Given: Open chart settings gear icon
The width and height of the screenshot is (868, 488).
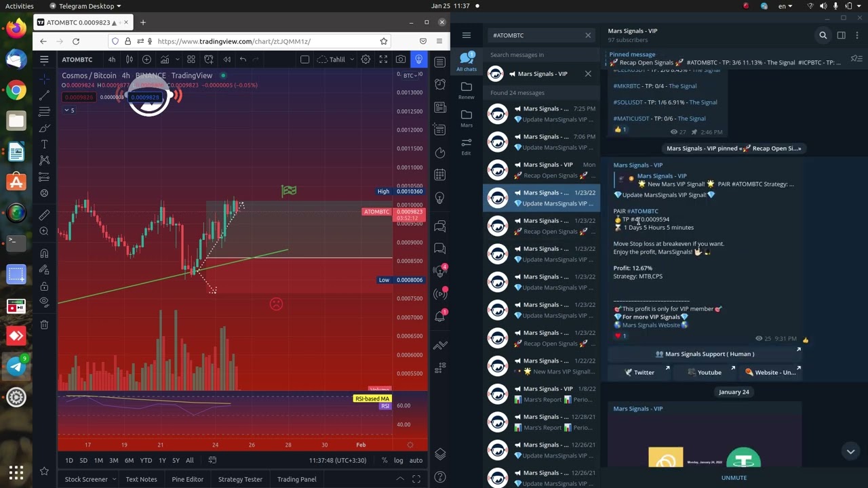Looking at the screenshot, I should pos(366,60).
